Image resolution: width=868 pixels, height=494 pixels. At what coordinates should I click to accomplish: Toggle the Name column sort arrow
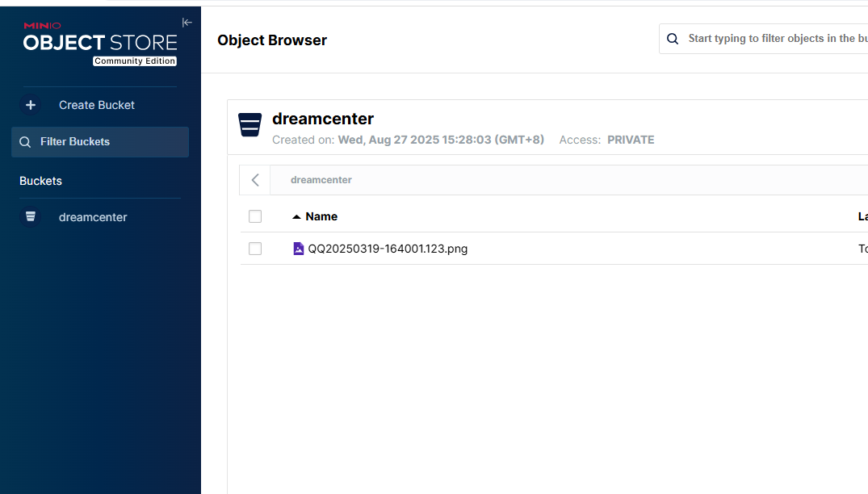point(296,216)
